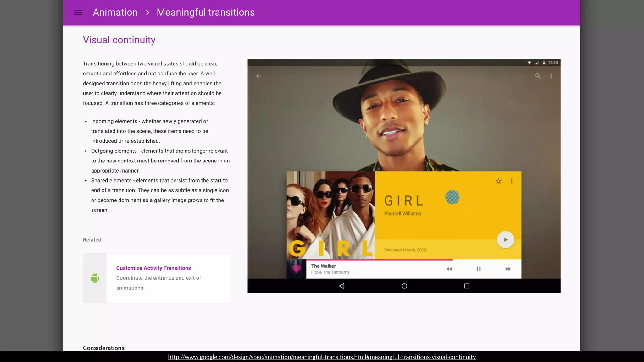644x362 pixels.
Task: Pause The Walker track
Action: pos(479,269)
